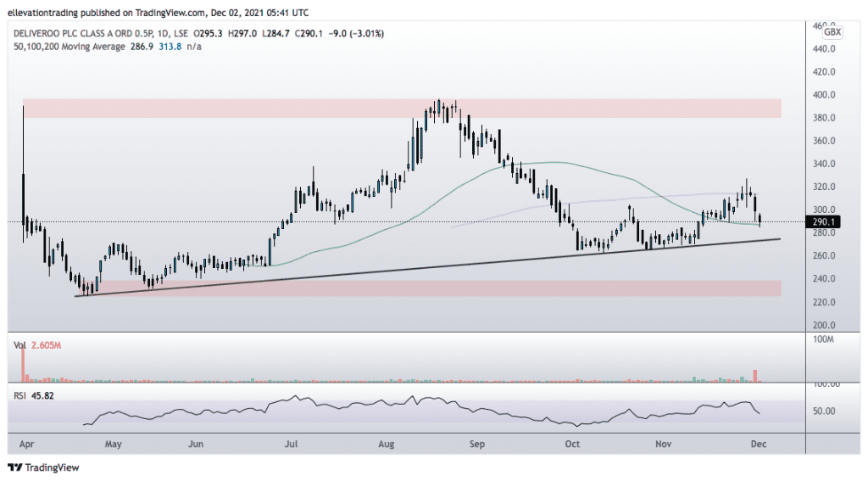The width and height of the screenshot is (868, 481).
Task: Click the Apr month label on the time axis
Action: pos(26,444)
